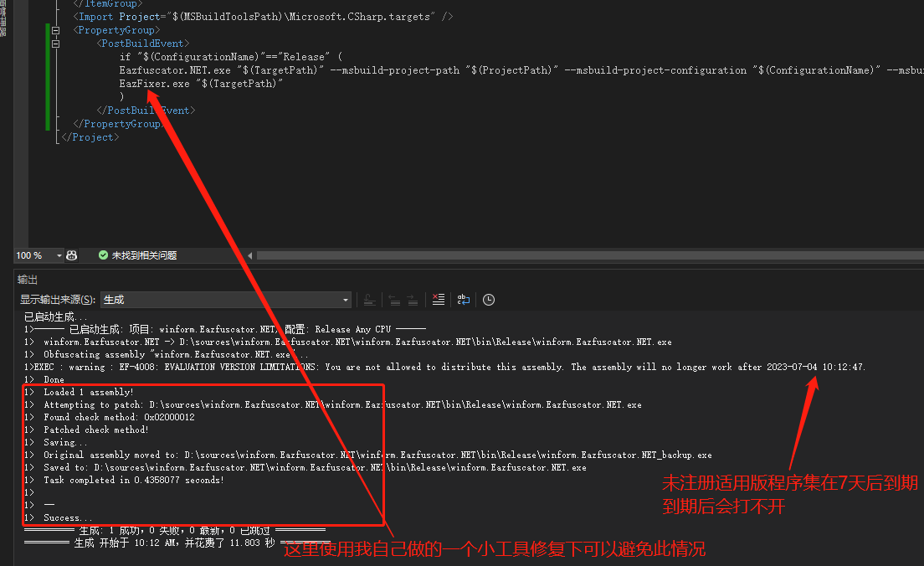The image size is (924, 566).
Task: Click the 已启动生成... output line
Action: pyautogui.click(x=55, y=316)
